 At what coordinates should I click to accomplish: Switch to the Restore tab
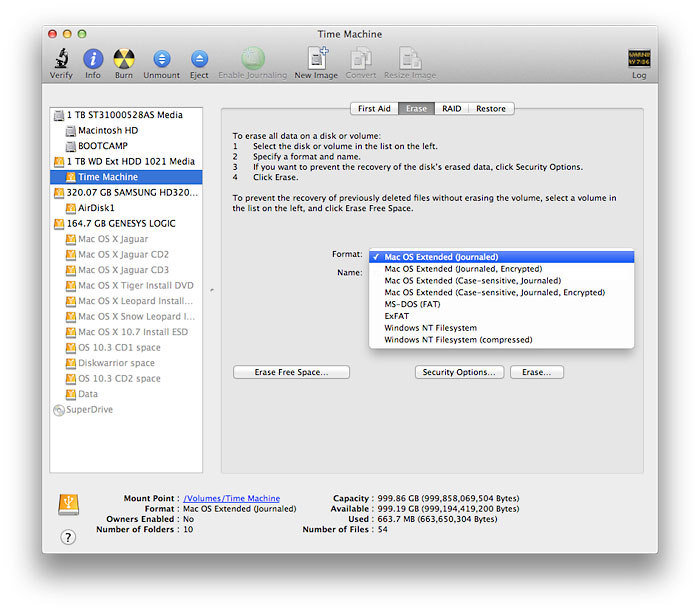click(491, 108)
